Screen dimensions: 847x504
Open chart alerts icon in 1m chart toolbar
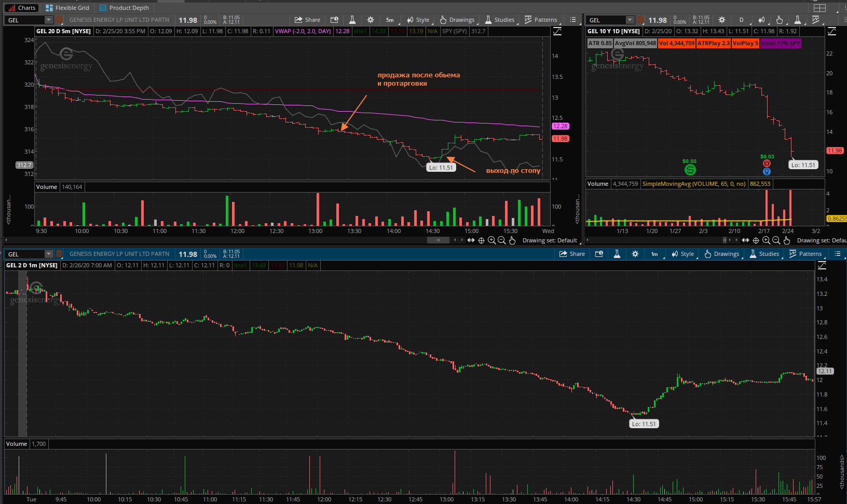coord(599,254)
